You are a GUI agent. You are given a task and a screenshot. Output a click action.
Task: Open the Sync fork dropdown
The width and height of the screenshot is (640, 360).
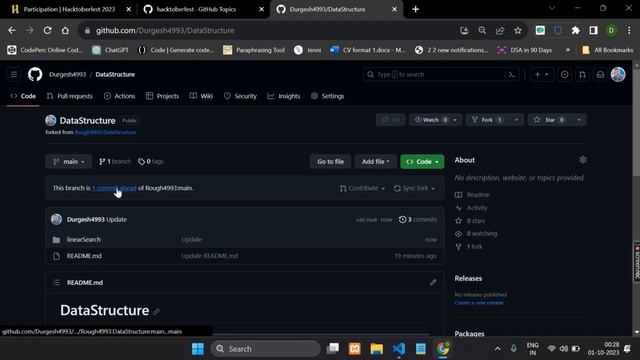pos(414,188)
